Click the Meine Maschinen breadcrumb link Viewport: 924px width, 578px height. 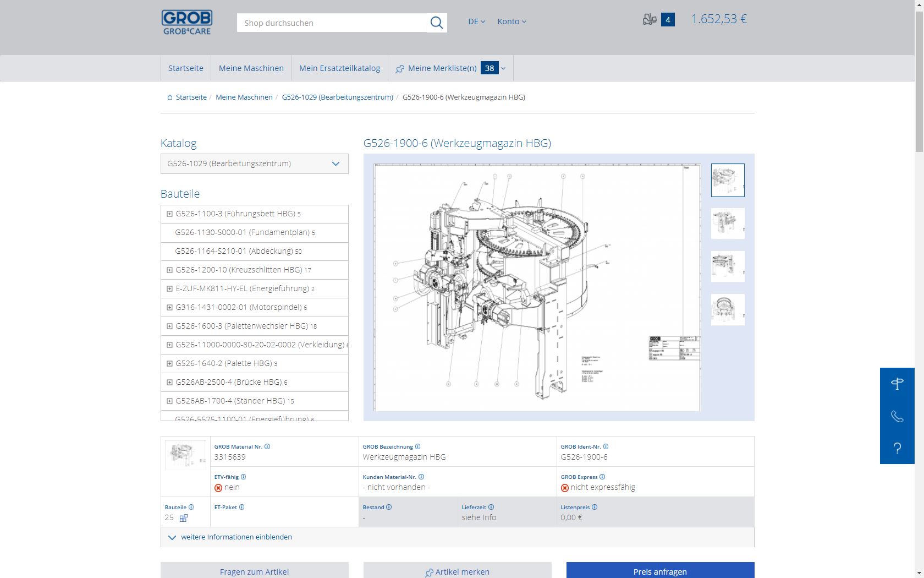(x=244, y=97)
